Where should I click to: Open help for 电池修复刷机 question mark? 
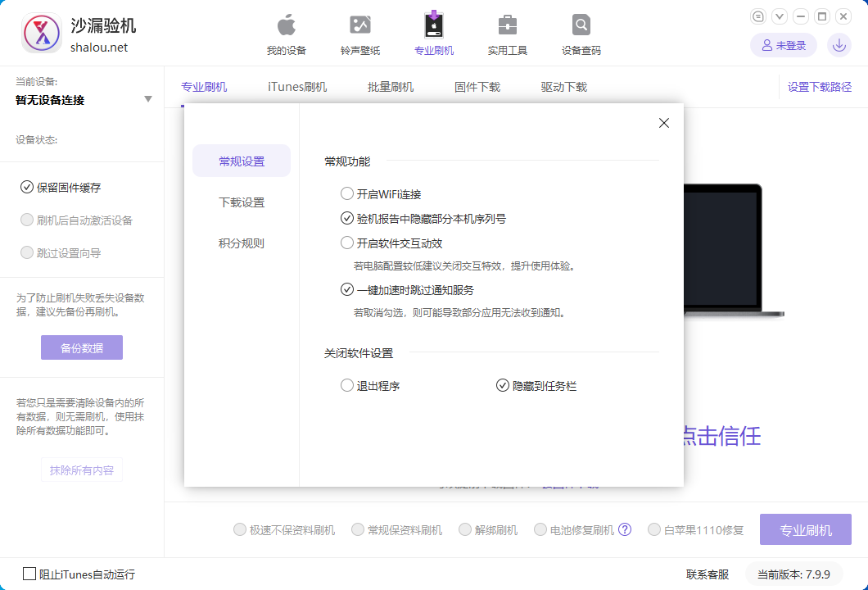625,529
